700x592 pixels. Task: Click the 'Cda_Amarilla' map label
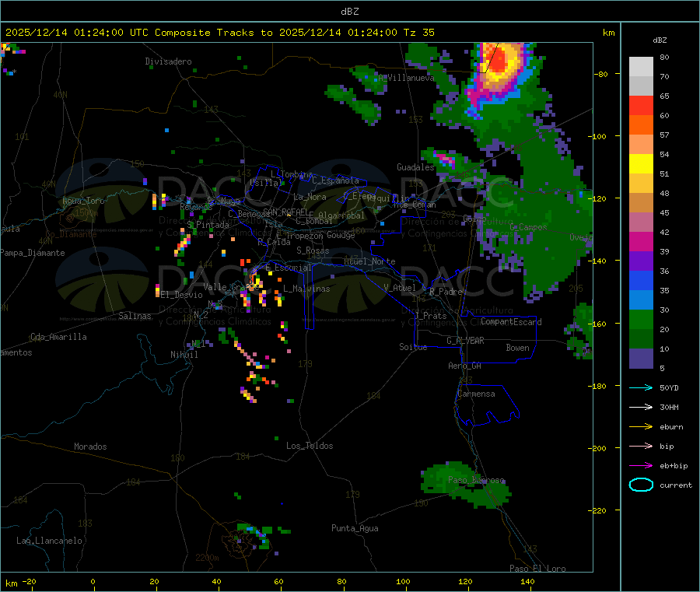click(x=58, y=337)
